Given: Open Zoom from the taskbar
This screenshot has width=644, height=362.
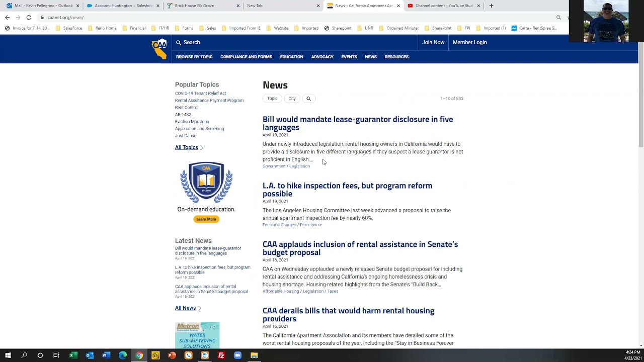Looking at the screenshot, I should (237, 355).
